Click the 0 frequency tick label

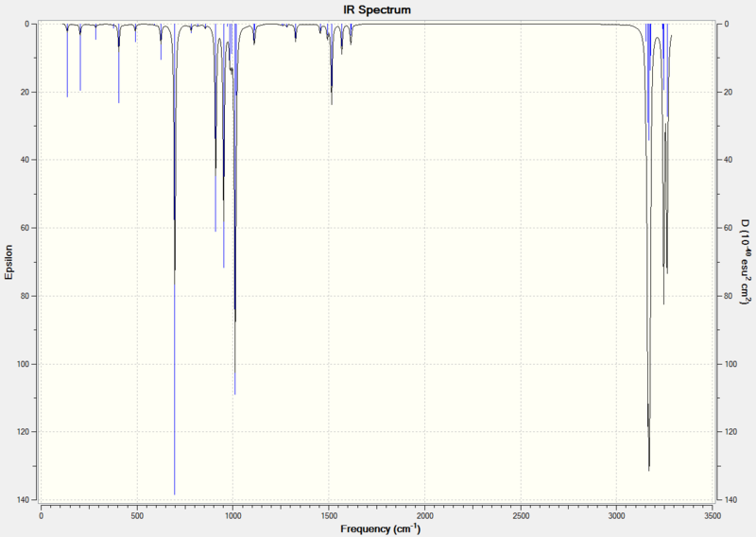41,516
